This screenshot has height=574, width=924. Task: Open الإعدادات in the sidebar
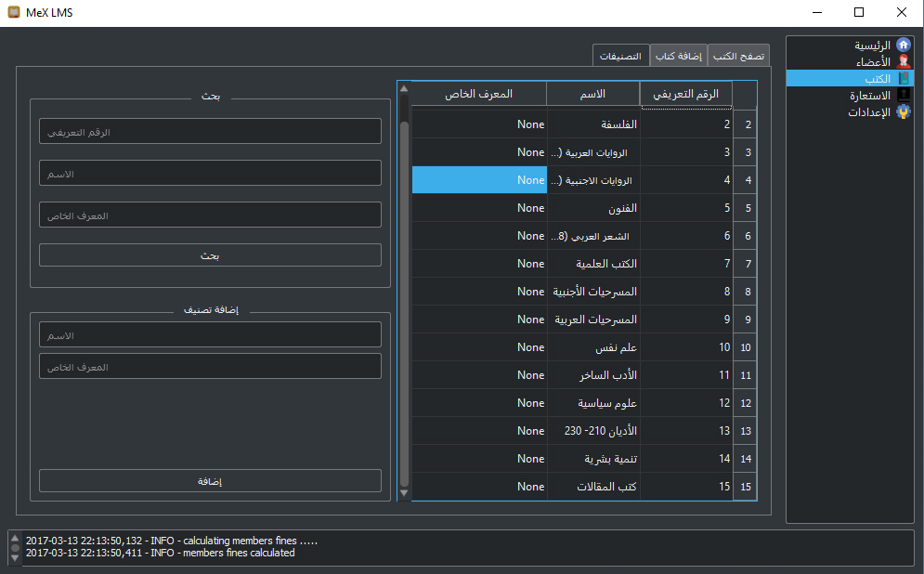(x=850, y=112)
